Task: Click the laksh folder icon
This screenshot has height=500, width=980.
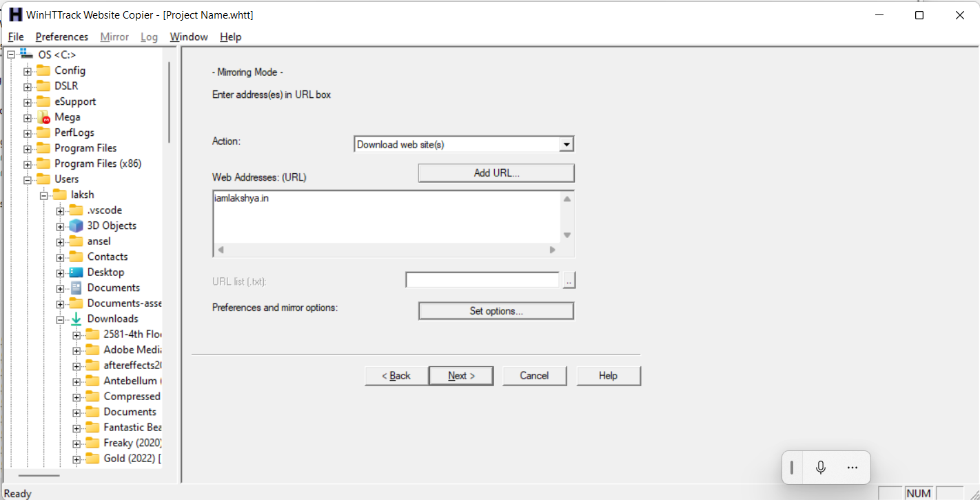Action: (x=60, y=194)
